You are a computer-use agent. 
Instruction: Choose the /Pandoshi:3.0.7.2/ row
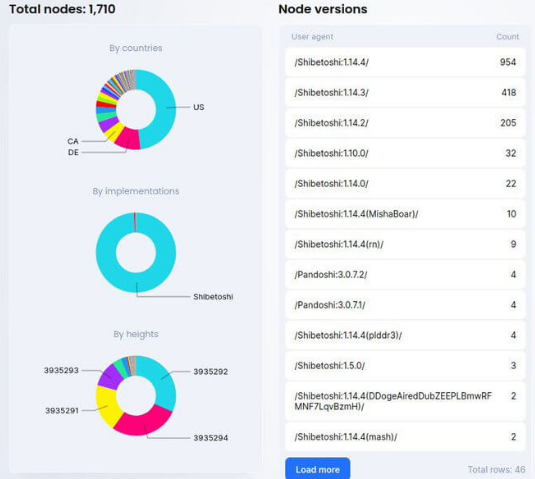tap(405, 275)
